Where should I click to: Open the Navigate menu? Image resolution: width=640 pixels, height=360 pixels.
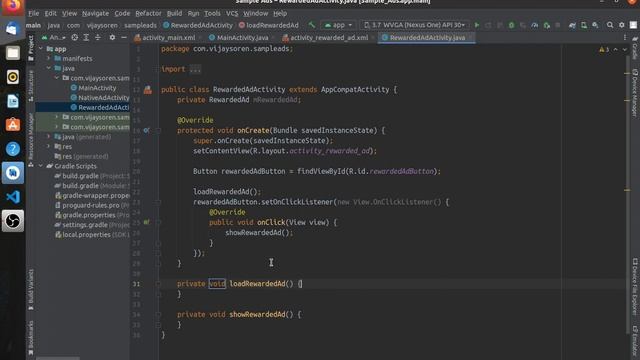[x=95, y=13]
